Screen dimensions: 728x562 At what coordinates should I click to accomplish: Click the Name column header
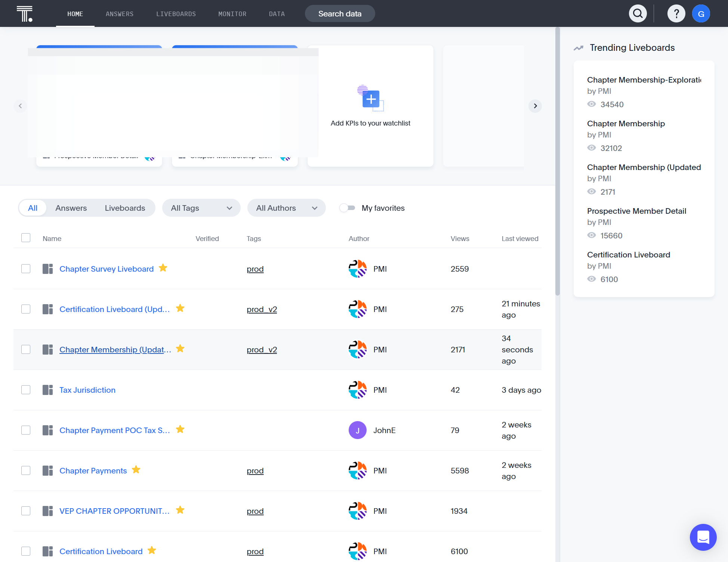click(x=52, y=238)
